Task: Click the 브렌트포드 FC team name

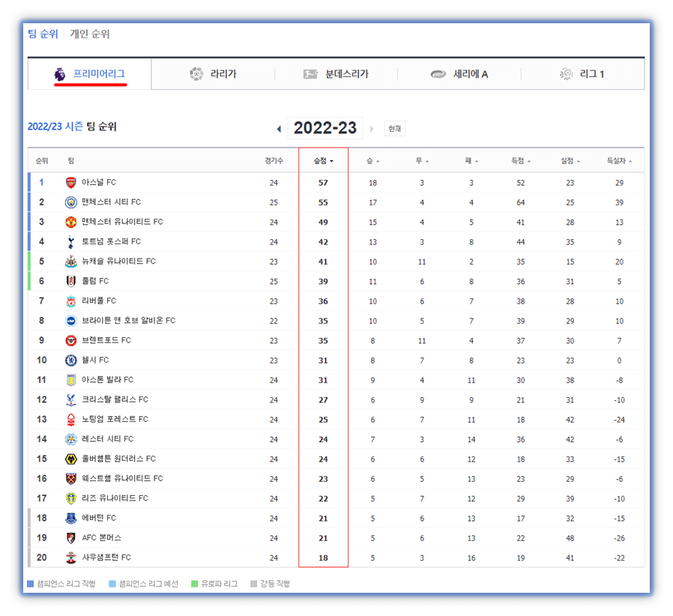Action: [106, 340]
